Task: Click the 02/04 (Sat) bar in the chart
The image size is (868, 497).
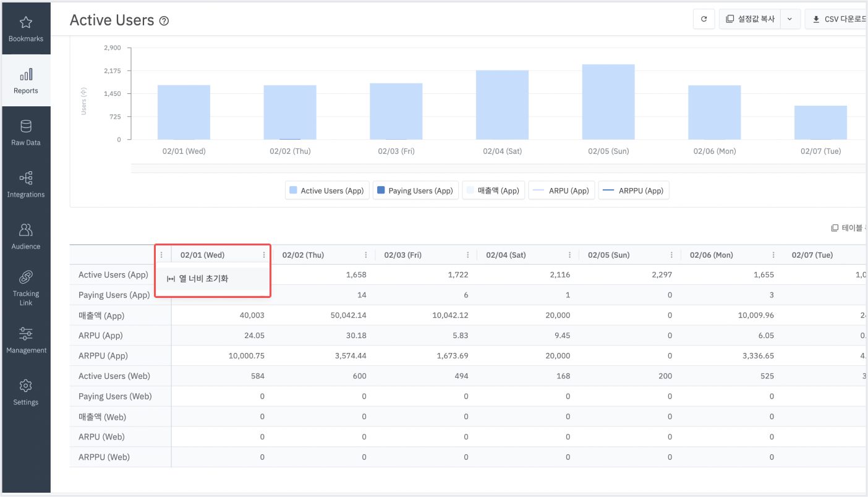Action: click(x=502, y=105)
